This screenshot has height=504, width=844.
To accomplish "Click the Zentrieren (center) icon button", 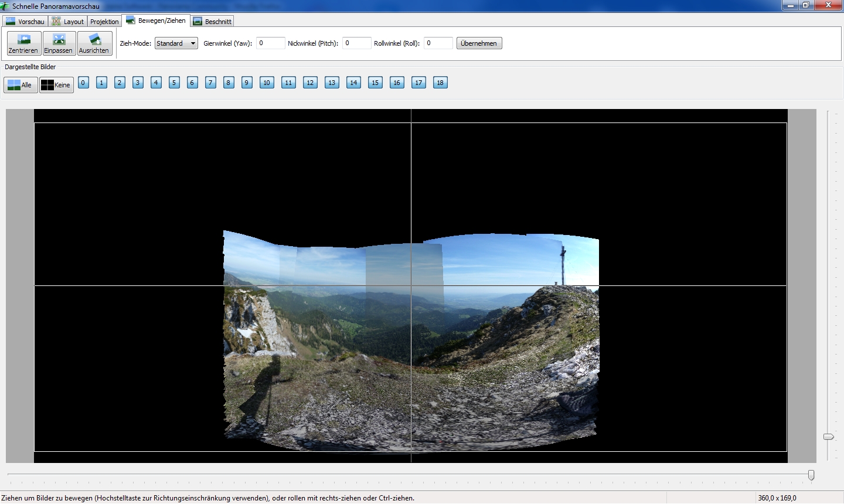I will [x=24, y=43].
